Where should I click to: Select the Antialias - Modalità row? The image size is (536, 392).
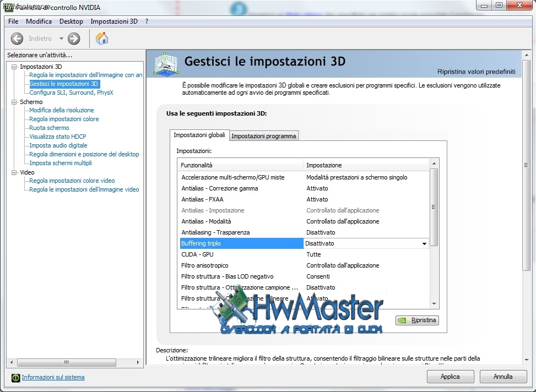coord(304,221)
